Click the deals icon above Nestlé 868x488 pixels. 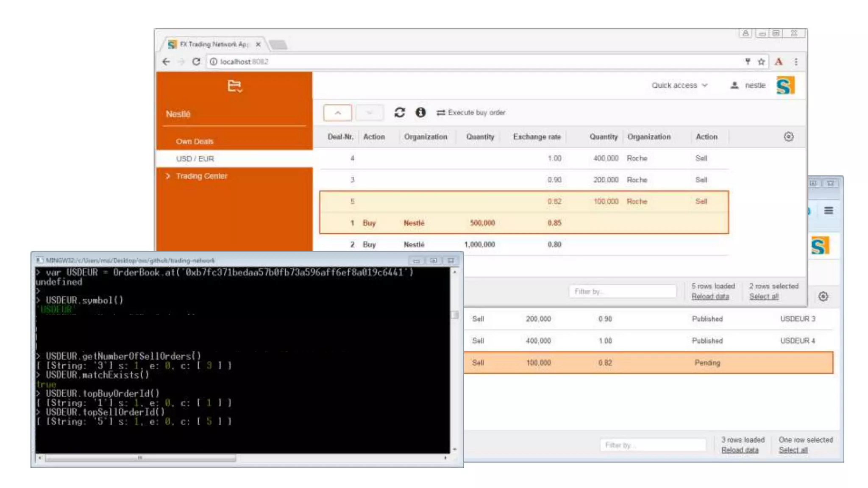[x=234, y=86]
